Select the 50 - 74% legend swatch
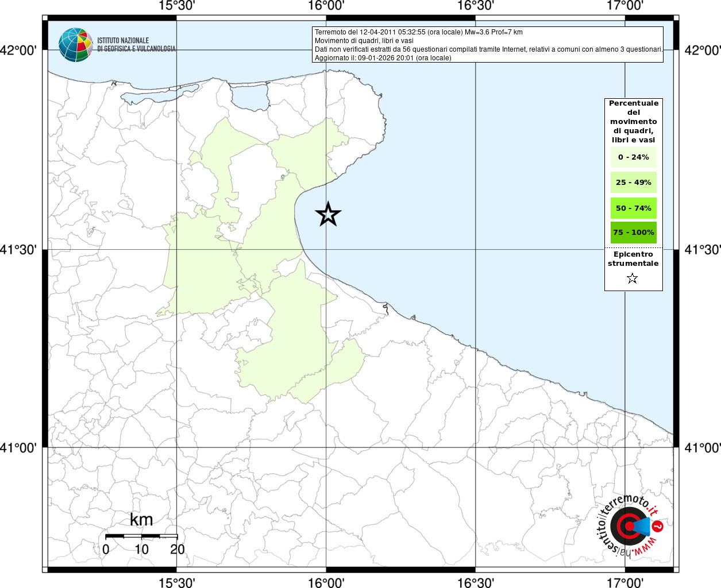 click(633, 208)
